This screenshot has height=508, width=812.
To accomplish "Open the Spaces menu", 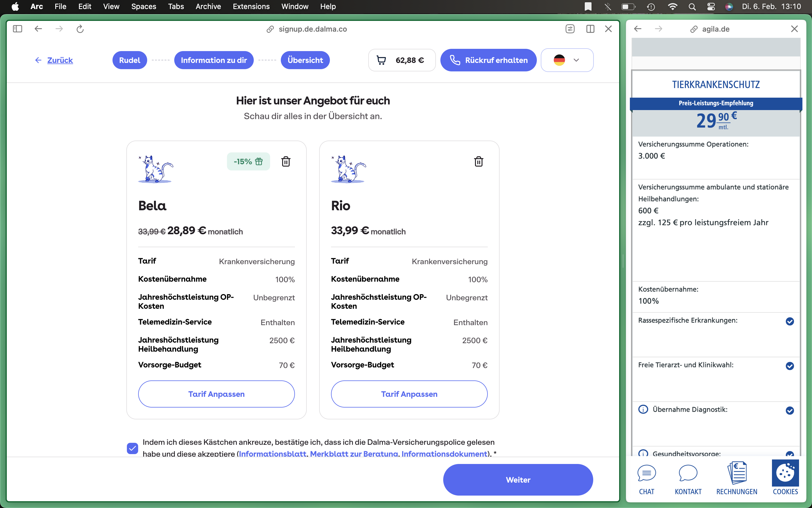I will coord(144,6).
